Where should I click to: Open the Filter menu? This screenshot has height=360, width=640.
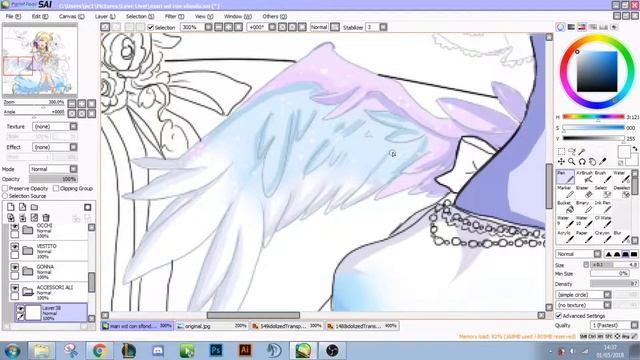pyautogui.click(x=174, y=16)
